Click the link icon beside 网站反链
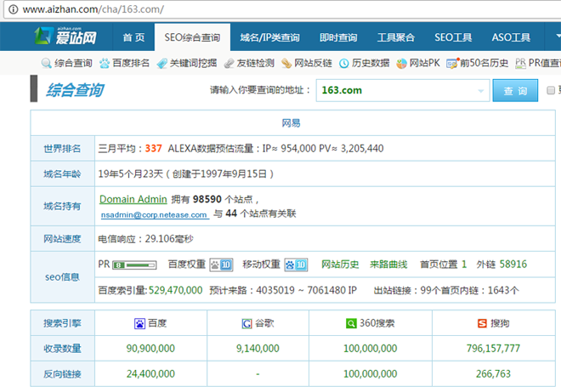561x392 pixels. [x=286, y=64]
